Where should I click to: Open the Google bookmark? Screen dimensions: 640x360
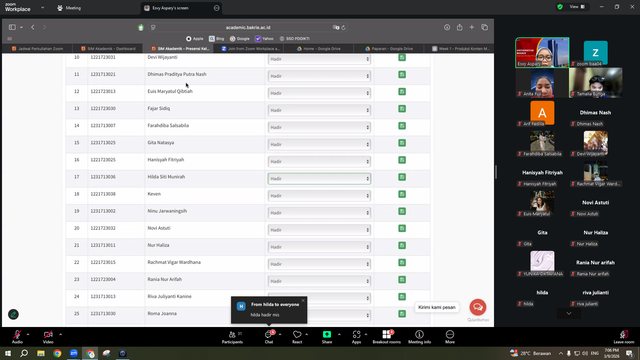pyautogui.click(x=240, y=39)
